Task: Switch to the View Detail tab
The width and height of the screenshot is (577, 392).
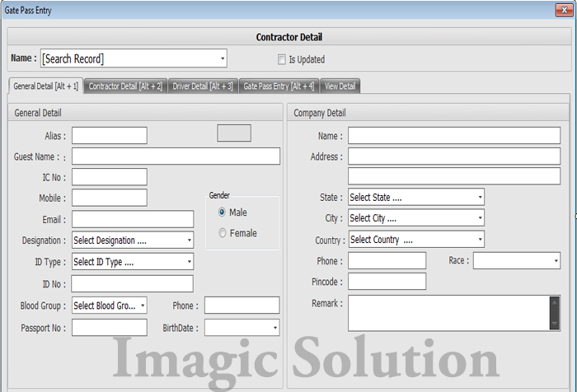Action: click(340, 86)
